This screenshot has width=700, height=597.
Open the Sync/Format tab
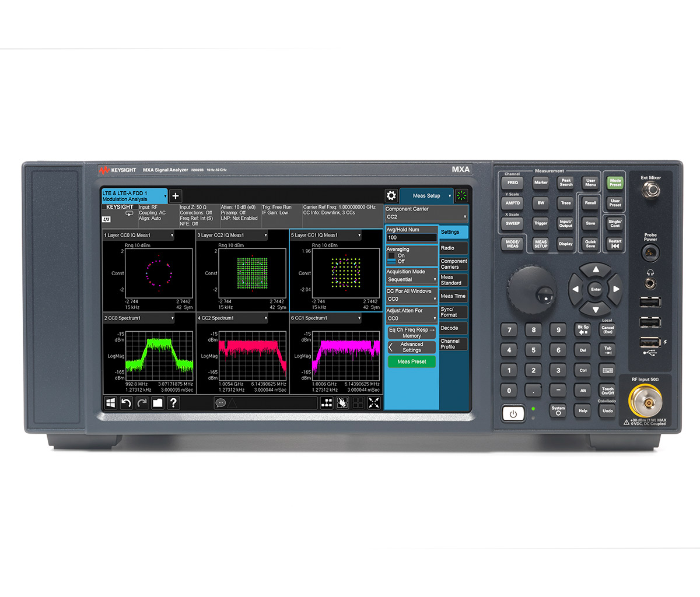pos(454,312)
